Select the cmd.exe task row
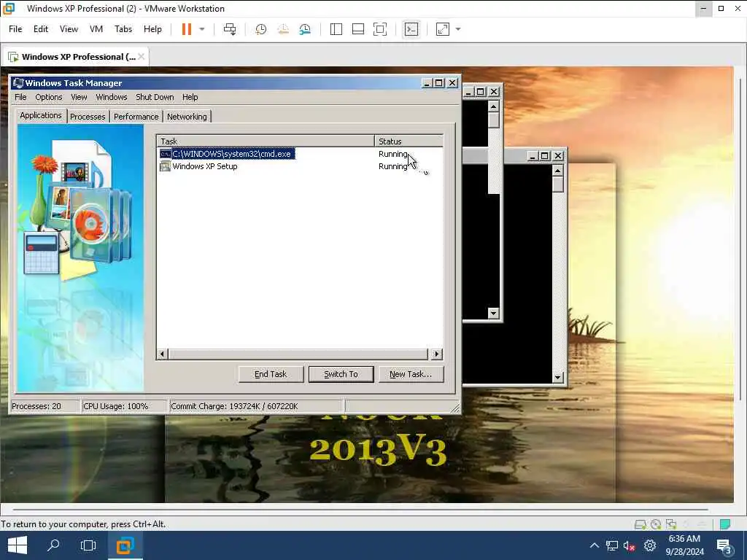The image size is (747, 560). click(x=301, y=154)
